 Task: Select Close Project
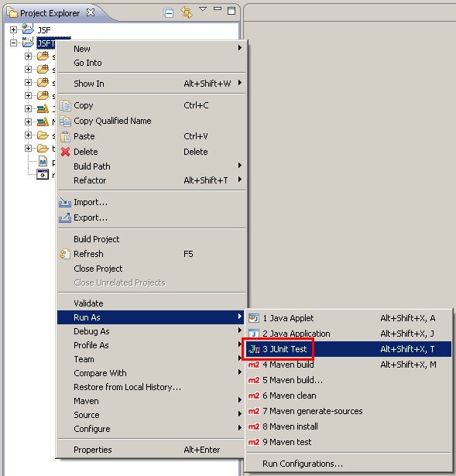click(x=152, y=269)
